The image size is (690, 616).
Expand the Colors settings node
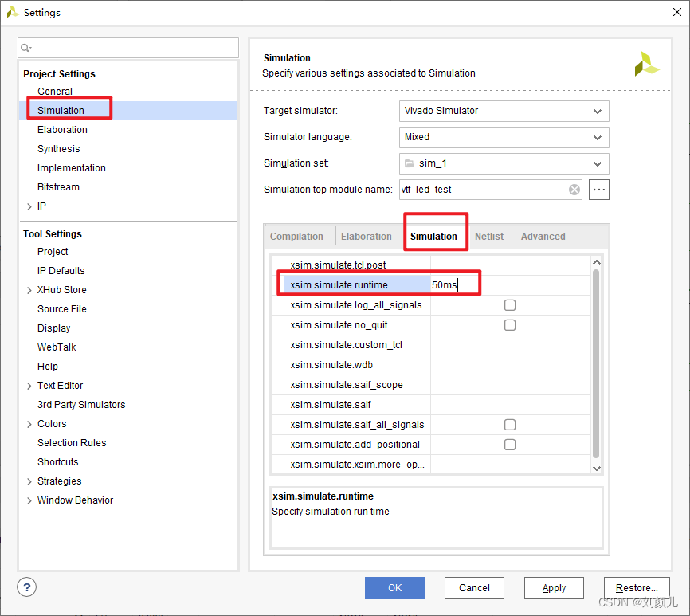[29, 424]
